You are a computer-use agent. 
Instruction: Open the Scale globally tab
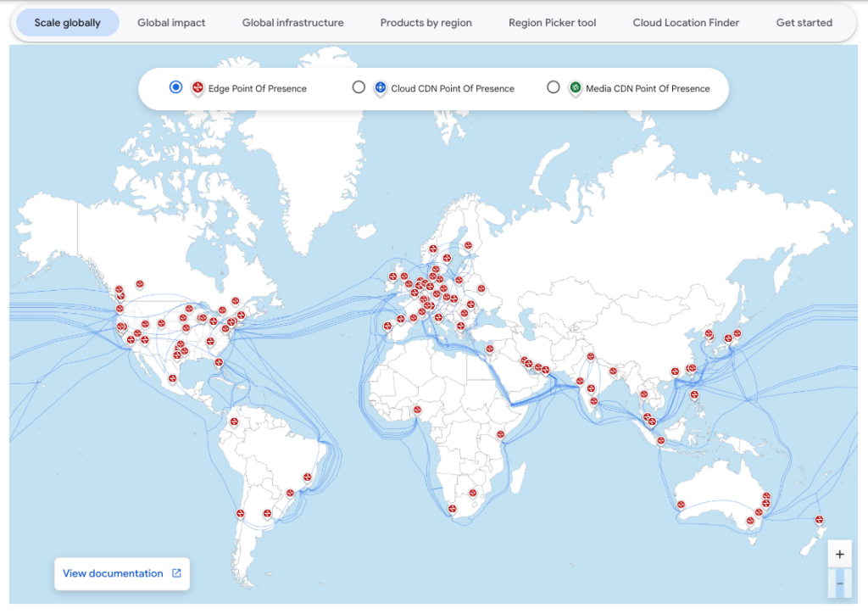click(68, 23)
